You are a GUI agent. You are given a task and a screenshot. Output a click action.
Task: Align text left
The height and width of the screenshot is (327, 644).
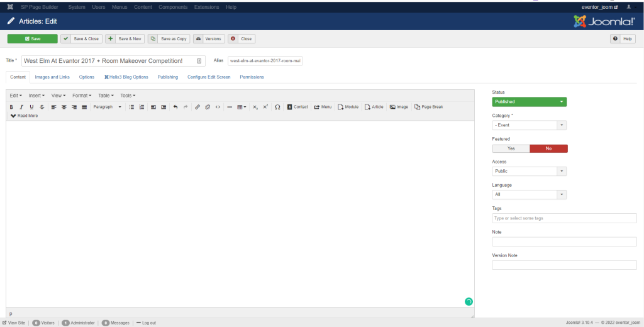54,107
